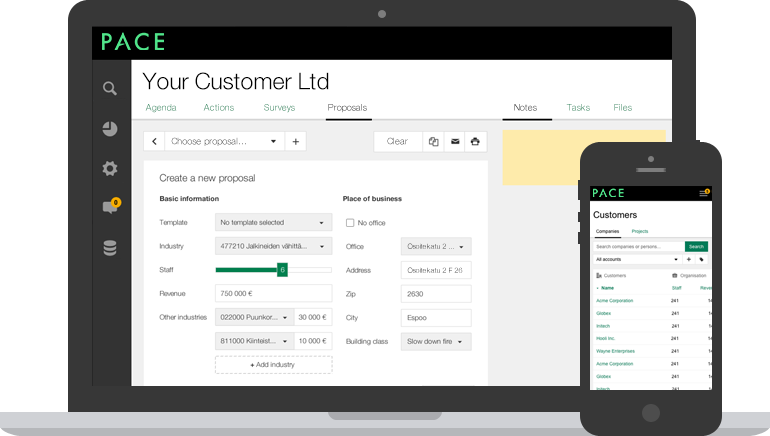
Task: Email the proposal using the envelope icon
Action: coord(455,141)
